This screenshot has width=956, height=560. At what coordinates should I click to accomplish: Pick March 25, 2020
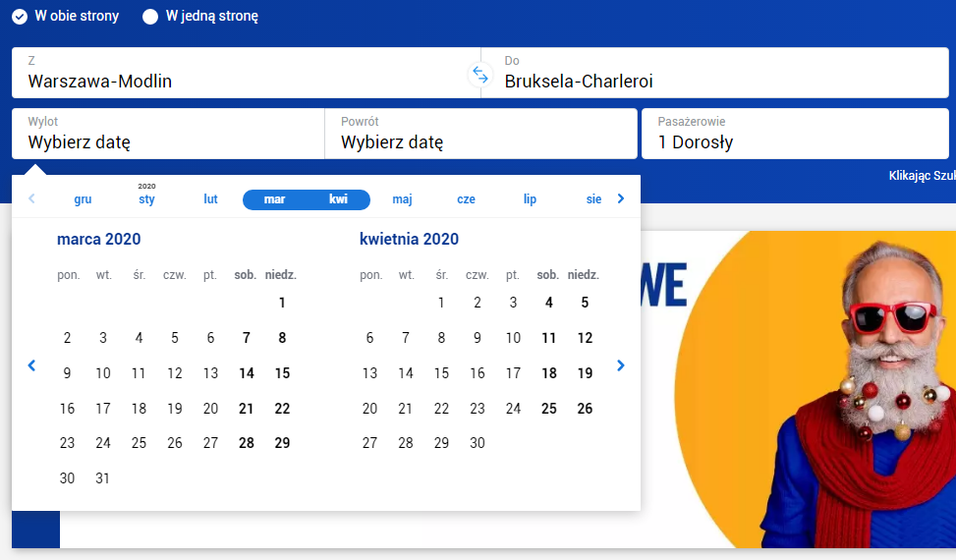click(x=139, y=443)
